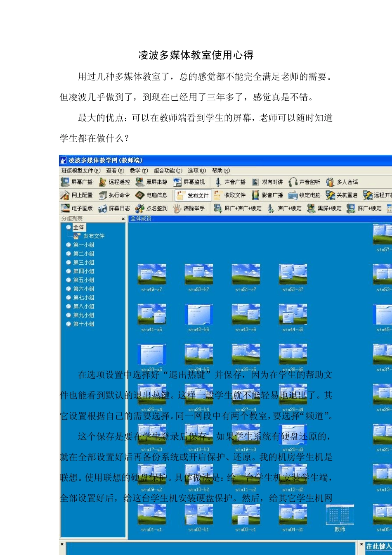This screenshot has height=555, width=392.
Task: Start 点名签到 roll call sign-in
Action: [151, 209]
